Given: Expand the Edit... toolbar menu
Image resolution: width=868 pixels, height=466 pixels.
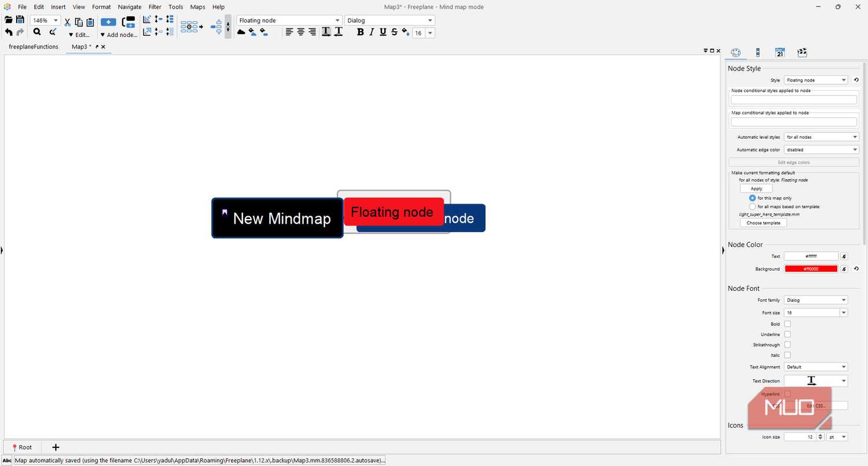Looking at the screenshot, I should 79,35.
